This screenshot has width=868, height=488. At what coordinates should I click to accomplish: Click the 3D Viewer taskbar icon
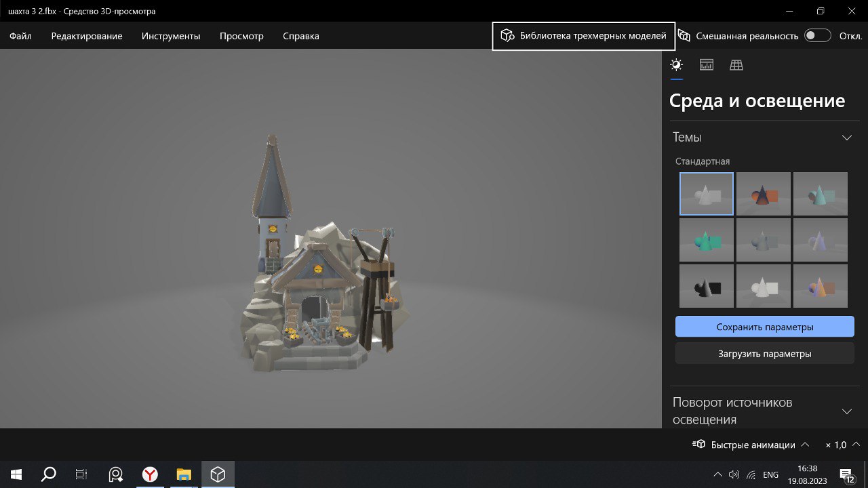coord(218,474)
